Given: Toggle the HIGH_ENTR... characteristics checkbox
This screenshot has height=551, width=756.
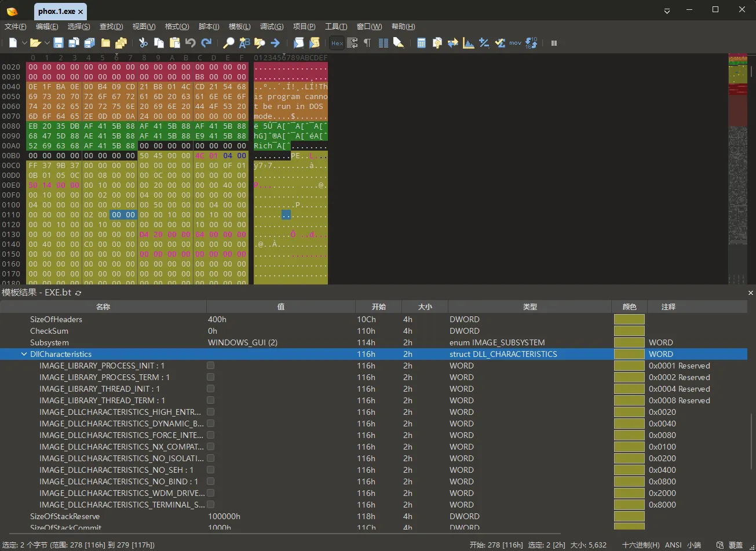Looking at the screenshot, I should (210, 412).
